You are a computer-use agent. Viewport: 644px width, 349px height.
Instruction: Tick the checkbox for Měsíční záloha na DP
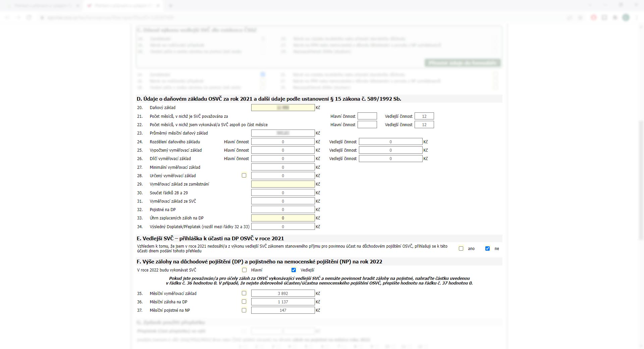[x=244, y=302]
